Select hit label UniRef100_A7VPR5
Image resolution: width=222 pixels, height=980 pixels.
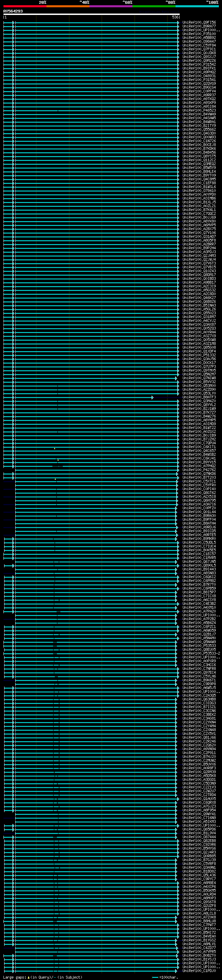click(x=199, y=951)
